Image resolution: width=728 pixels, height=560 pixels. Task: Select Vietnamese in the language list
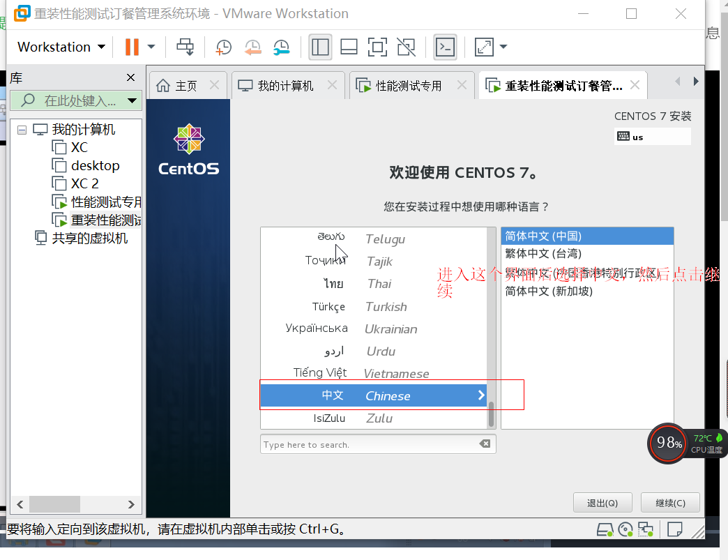pos(374,373)
